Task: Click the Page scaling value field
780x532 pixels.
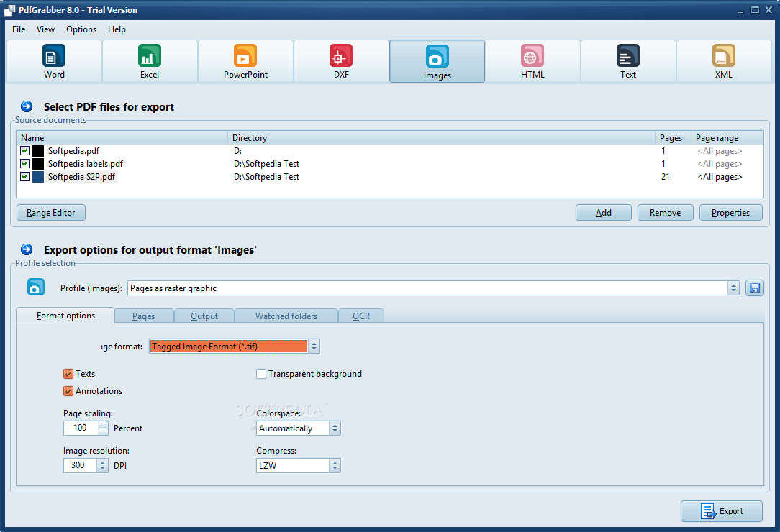Action: tap(81, 428)
